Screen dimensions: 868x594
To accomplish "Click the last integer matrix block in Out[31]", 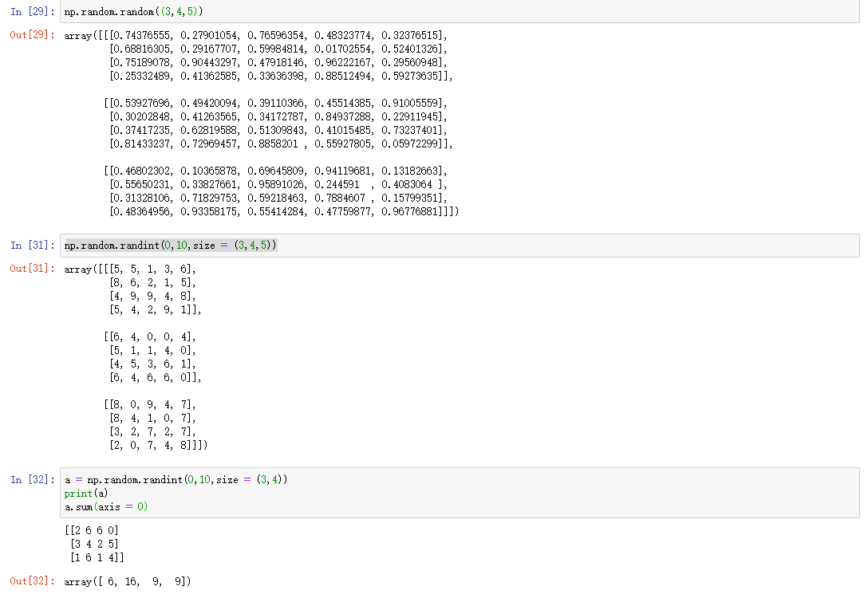I will coord(152,425).
